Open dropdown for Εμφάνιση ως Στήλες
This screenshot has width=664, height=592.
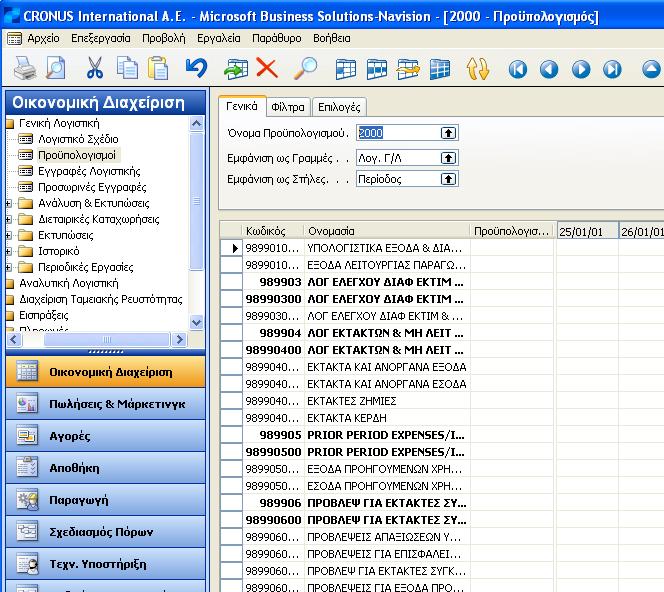pyautogui.click(x=448, y=179)
